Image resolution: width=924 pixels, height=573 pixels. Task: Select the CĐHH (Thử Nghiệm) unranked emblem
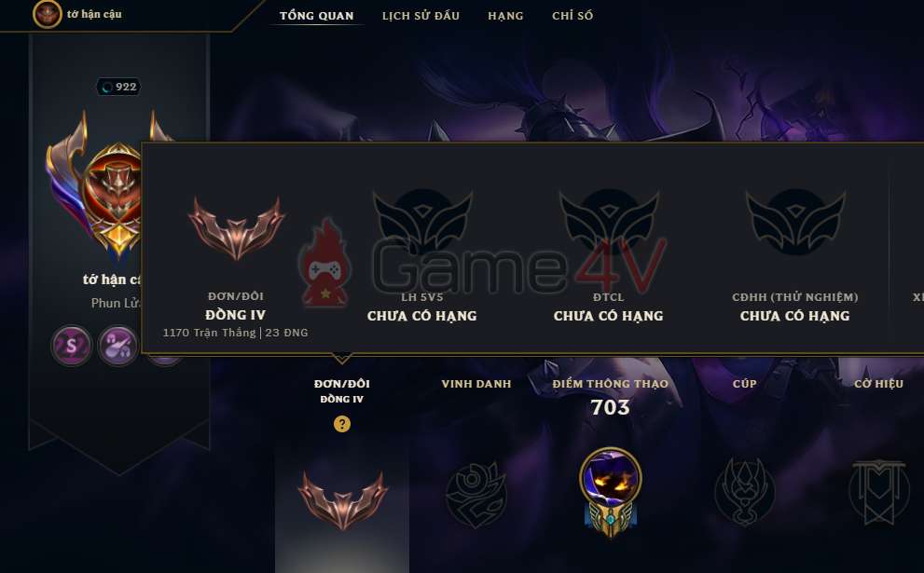coord(795,222)
